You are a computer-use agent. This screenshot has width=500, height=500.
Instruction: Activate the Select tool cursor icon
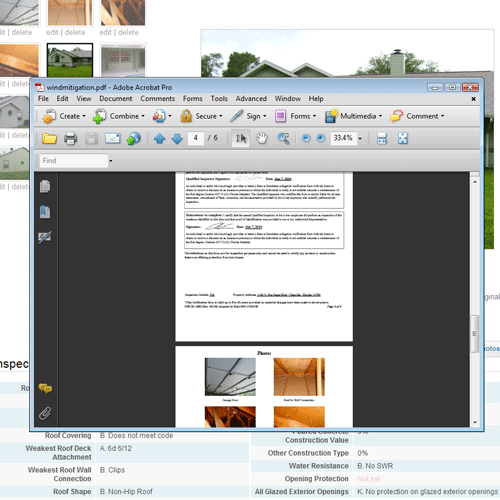(241, 138)
